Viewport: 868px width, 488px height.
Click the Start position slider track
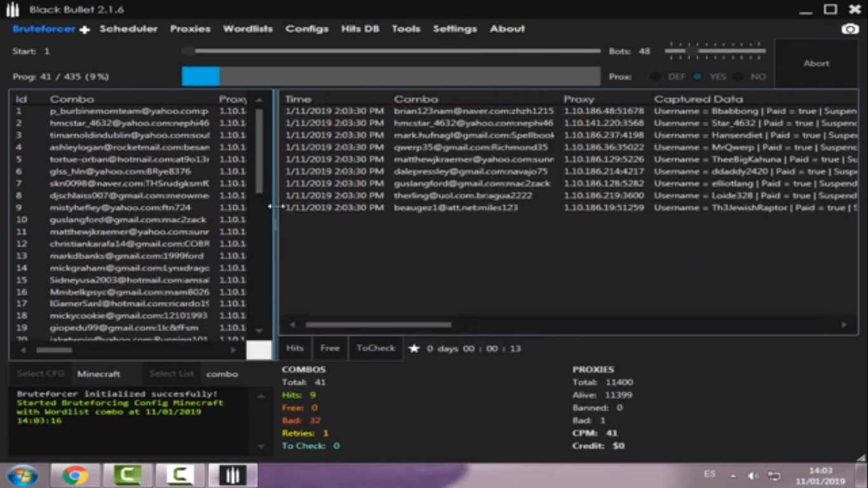(x=391, y=51)
